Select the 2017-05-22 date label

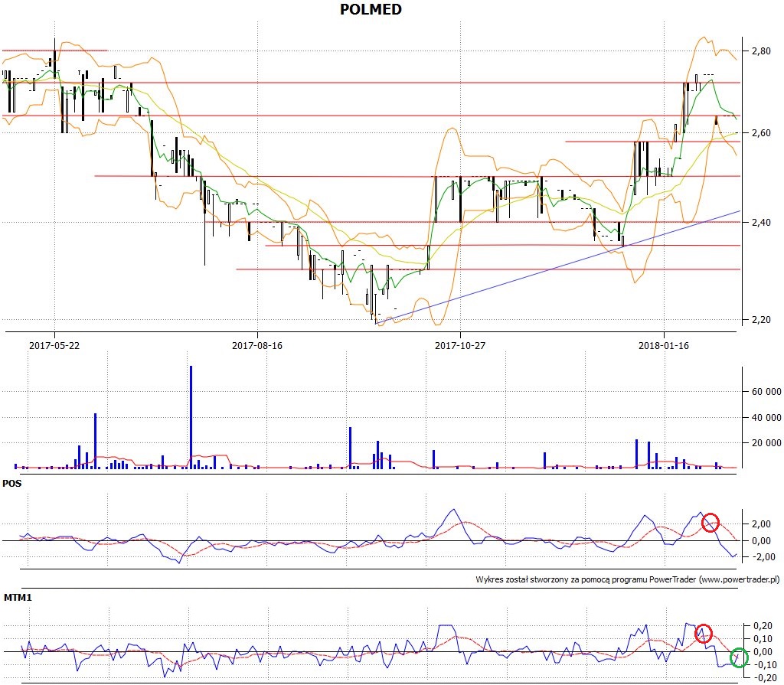54,345
